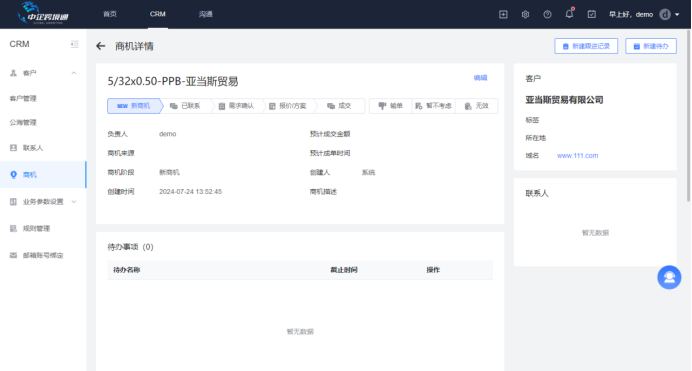
Task: Click the demo user avatar
Action: pyautogui.click(x=665, y=15)
